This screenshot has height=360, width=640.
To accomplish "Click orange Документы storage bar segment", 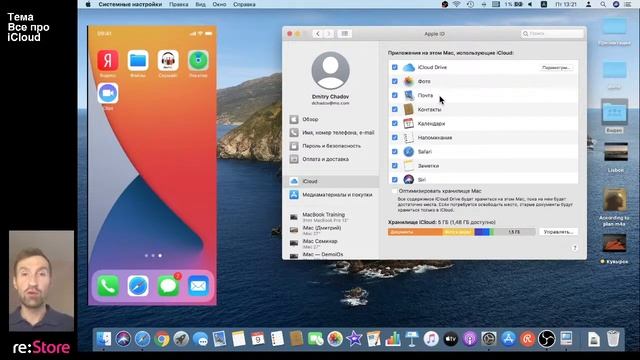I will coord(415,232).
